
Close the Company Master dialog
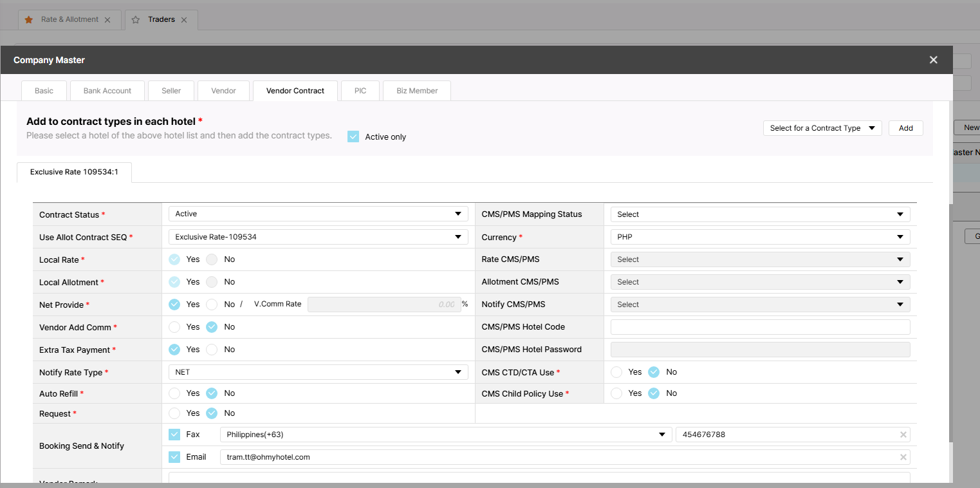tap(933, 60)
